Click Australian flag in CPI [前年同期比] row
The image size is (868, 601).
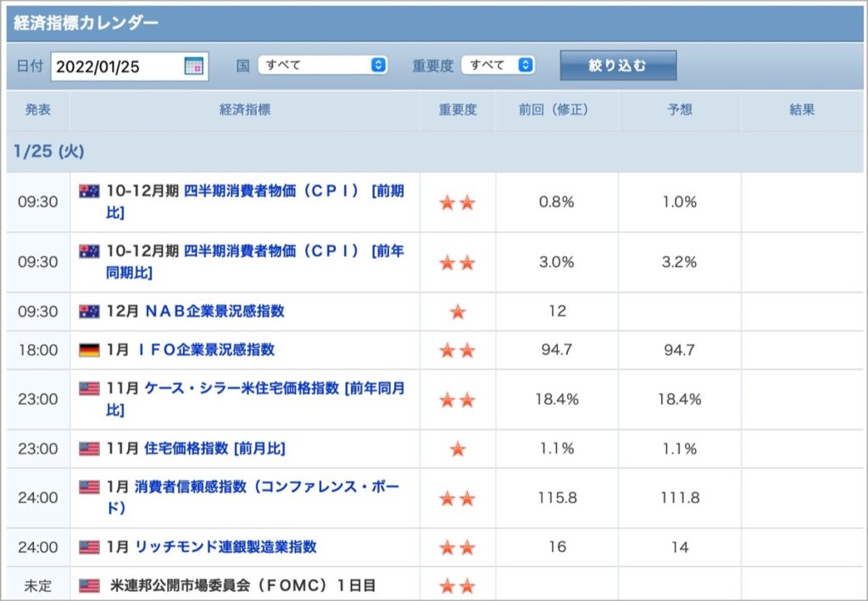point(89,251)
